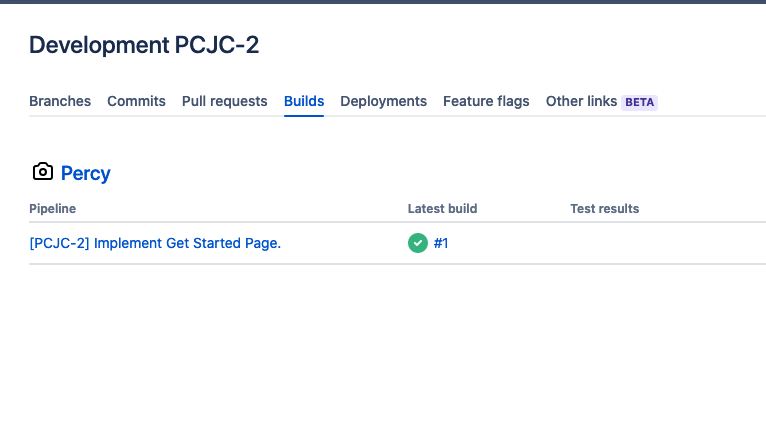Click the Test results column header

point(604,209)
